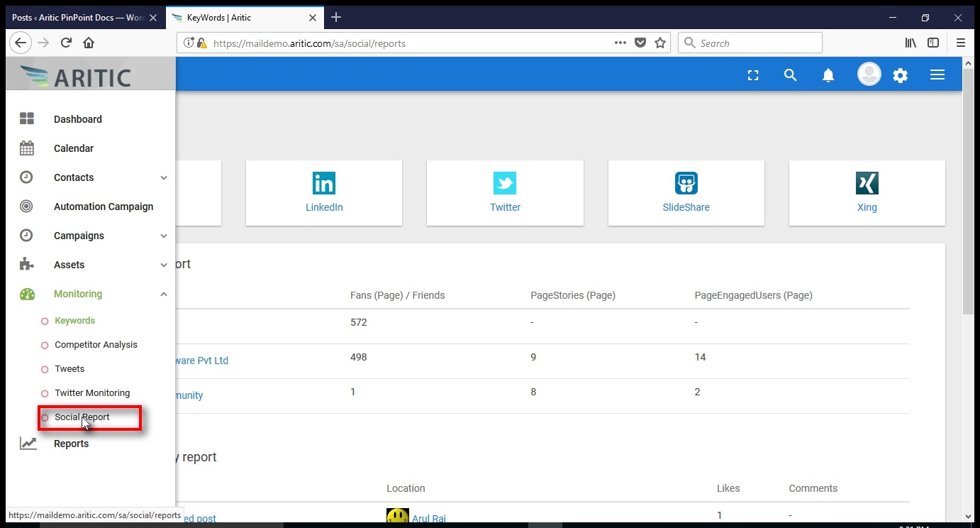
Task: Open the Library icon in Firefox
Action: pos(911,43)
